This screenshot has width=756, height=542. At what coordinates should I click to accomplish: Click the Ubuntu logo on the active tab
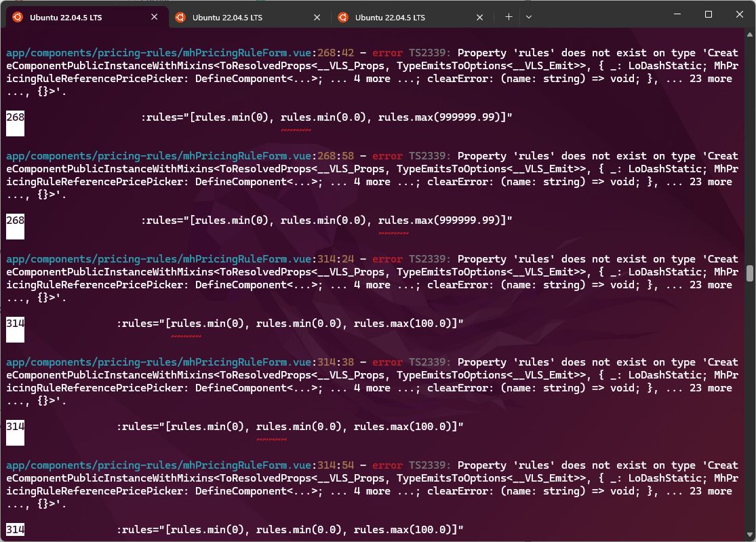coord(18,18)
